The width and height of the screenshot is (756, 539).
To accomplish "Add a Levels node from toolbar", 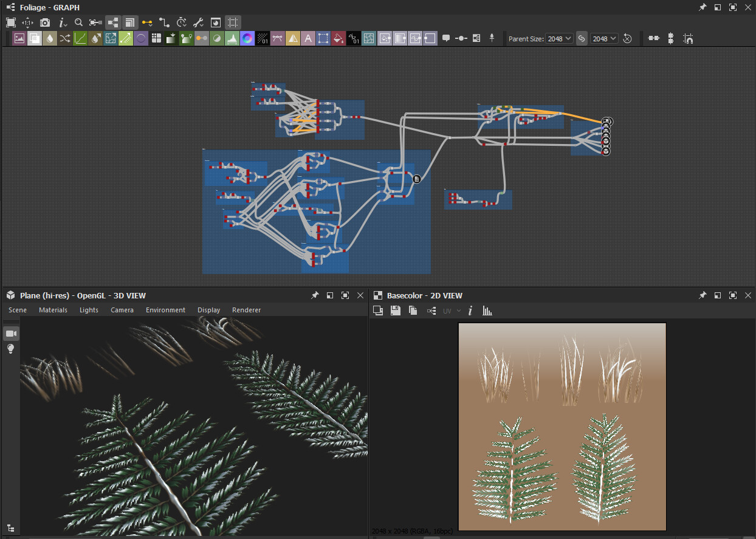I will 232,38.
